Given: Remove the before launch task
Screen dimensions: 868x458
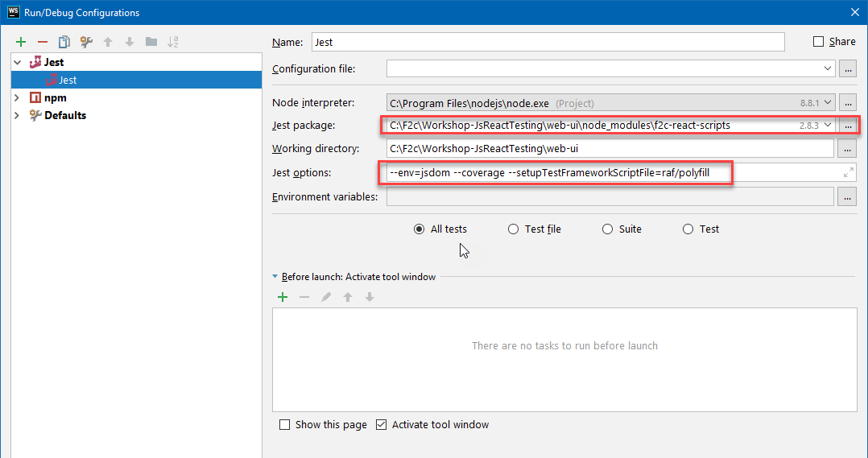Looking at the screenshot, I should click(x=304, y=298).
